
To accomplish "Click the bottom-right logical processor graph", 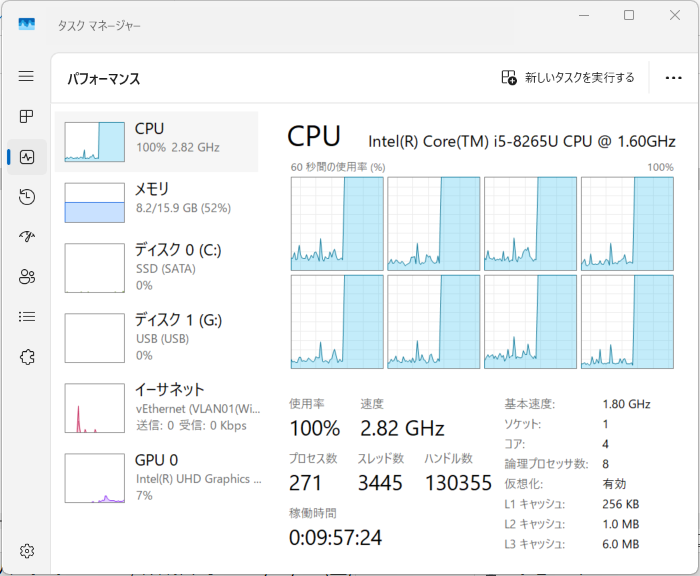I will click(x=627, y=321).
